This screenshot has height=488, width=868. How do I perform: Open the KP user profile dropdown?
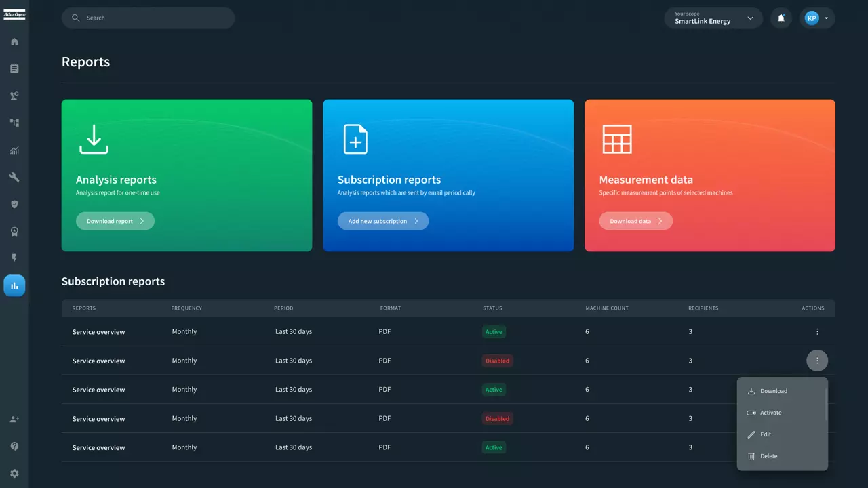pos(816,18)
